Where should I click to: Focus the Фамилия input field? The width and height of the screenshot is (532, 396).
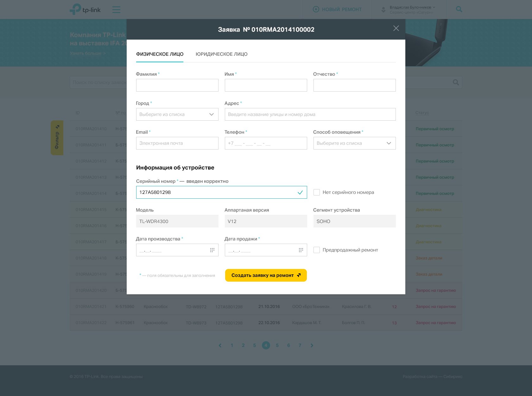click(177, 85)
